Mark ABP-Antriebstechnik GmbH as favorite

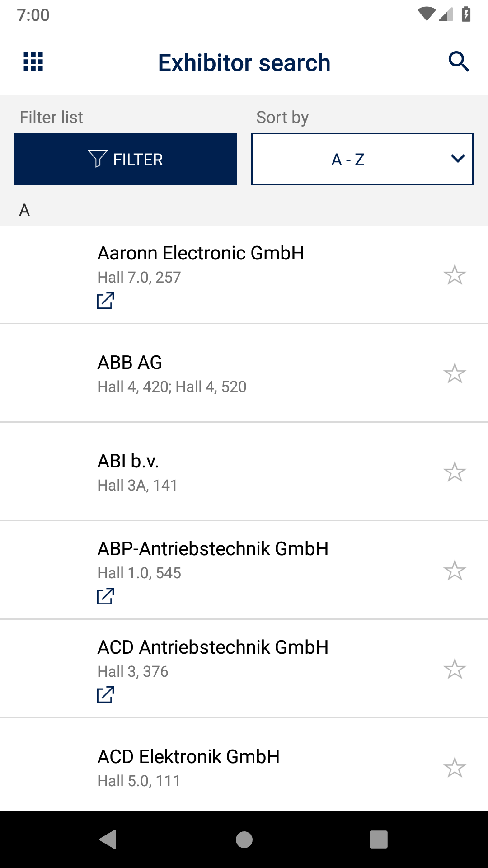pyautogui.click(x=455, y=571)
